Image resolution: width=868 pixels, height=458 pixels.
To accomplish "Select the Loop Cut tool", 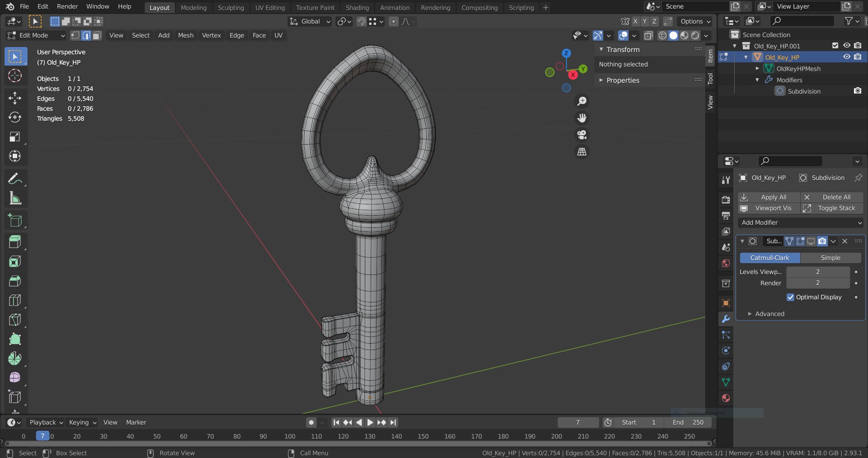I will click(15, 300).
